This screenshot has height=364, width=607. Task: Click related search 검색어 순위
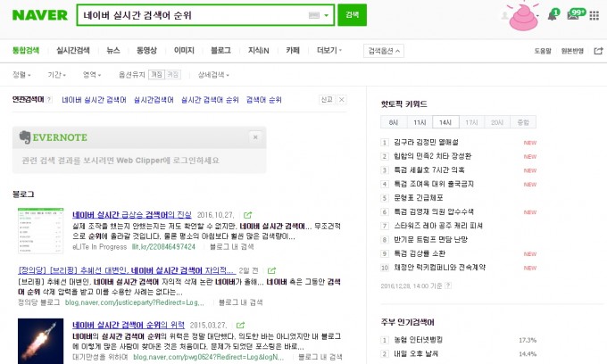pos(264,100)
